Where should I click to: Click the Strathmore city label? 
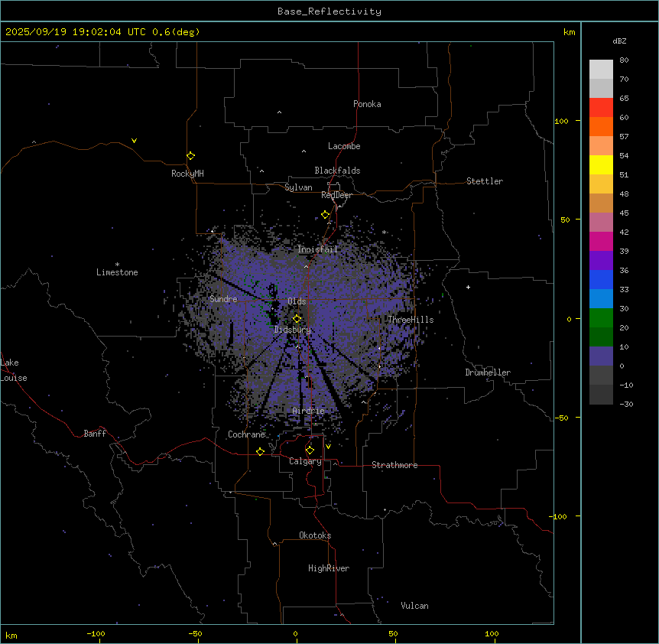[x=394, y=465]
